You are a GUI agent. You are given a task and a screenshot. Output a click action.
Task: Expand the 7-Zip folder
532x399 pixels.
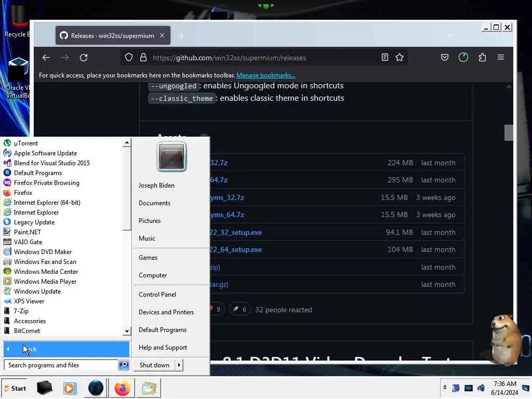(x=21, y=311)
